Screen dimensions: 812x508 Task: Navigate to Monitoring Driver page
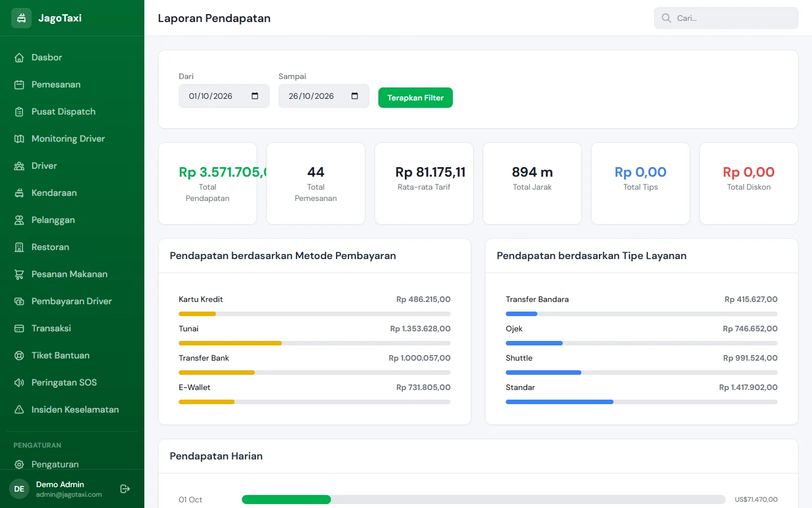(72, 139)
